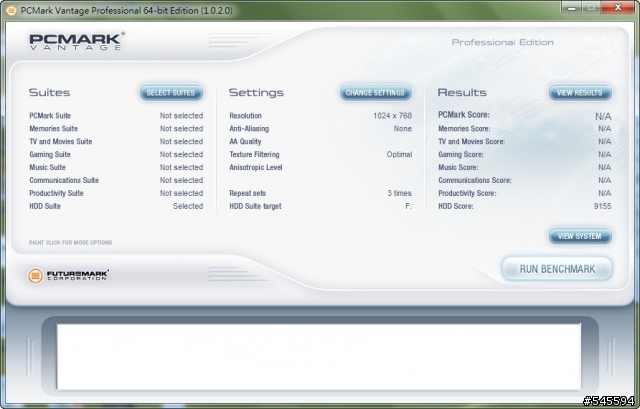Open Change Settings dialog

pyautogui.click(x=375, y=93)
